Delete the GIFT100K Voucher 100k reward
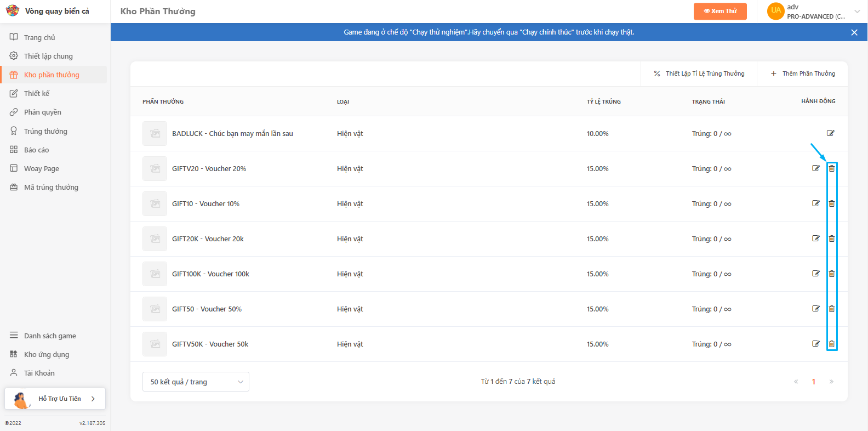This screenshot has width=868, height=431. 832,274
